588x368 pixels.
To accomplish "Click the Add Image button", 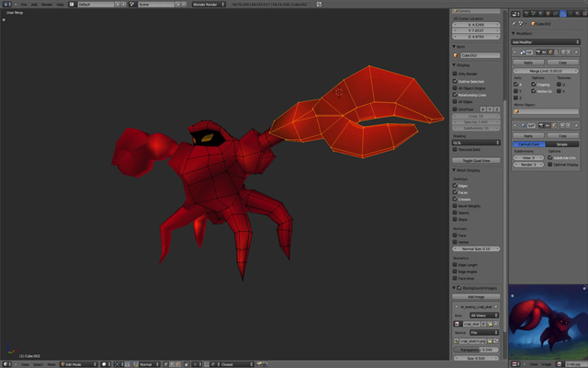I will [x=476, y=297].
